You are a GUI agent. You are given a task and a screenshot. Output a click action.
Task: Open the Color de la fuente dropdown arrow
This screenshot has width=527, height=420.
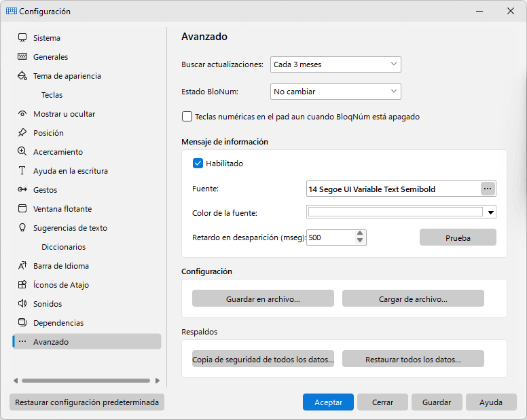pyautogui.click(x=491, y=212)
